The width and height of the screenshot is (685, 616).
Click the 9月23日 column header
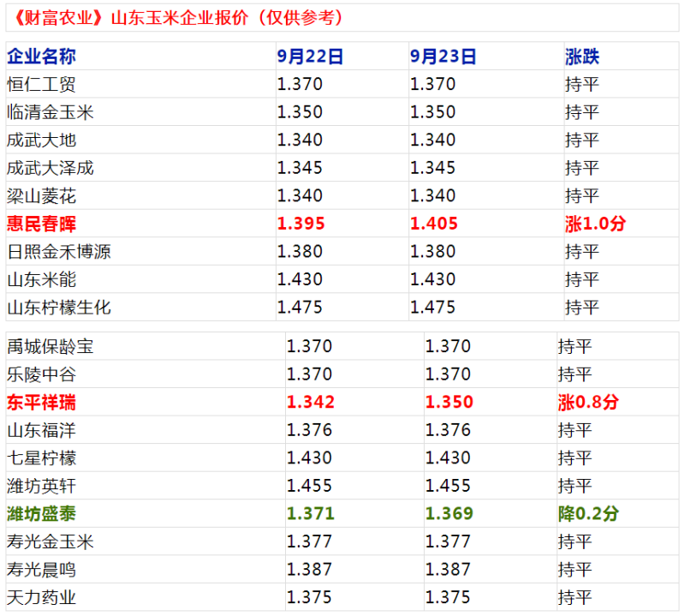tap(443, 57)
